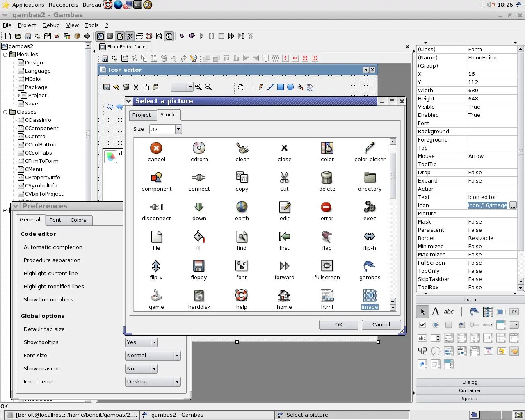The width and height of the screenshot is (525, 420).
Task: Select the Slider control in toolbox
Action: click(x=475, y=325)
